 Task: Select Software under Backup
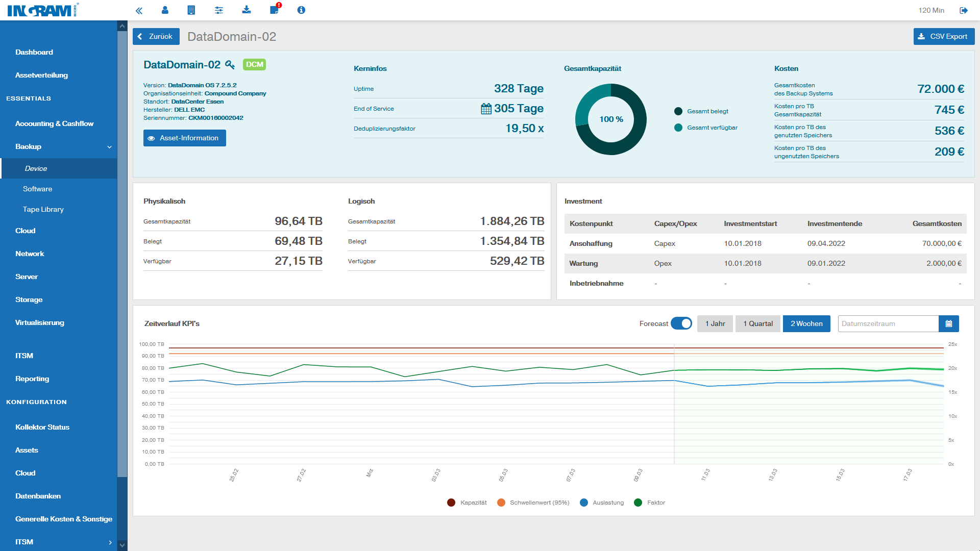coord(37,189)
